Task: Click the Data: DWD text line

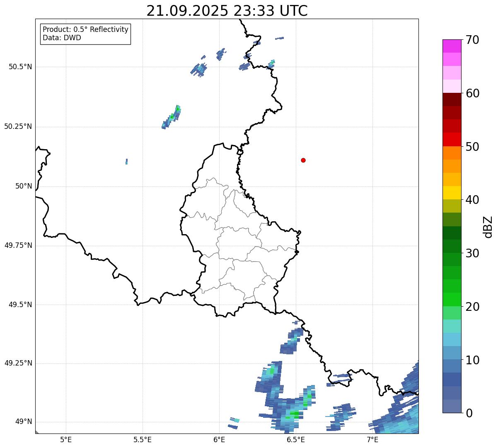Action: 62,38
